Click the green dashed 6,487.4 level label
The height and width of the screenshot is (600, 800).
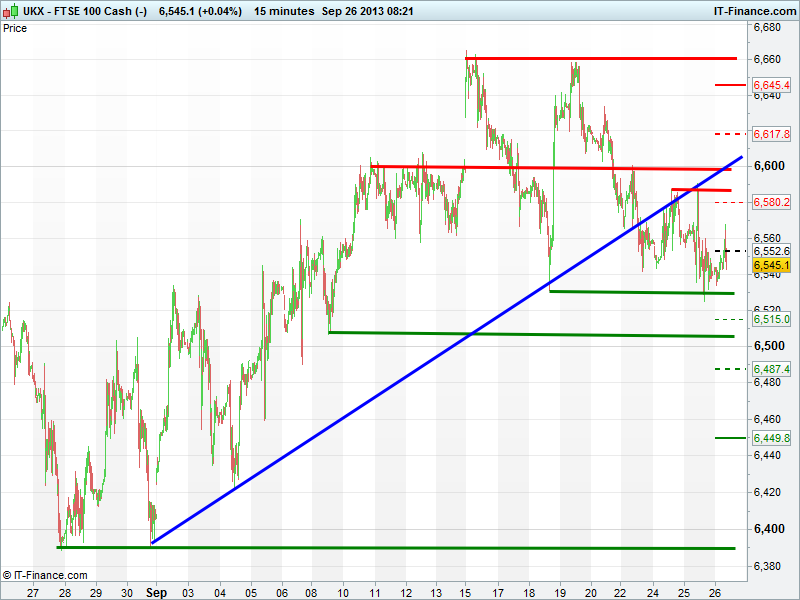(771, 369)
